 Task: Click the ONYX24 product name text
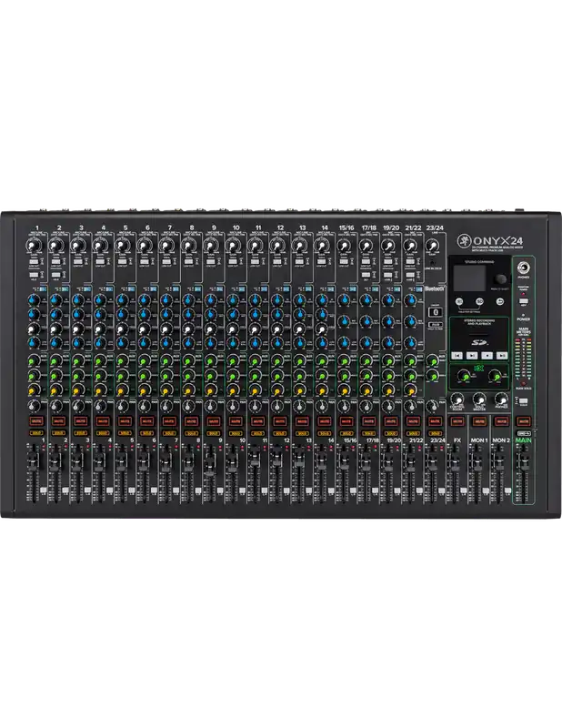coord(498,240)
